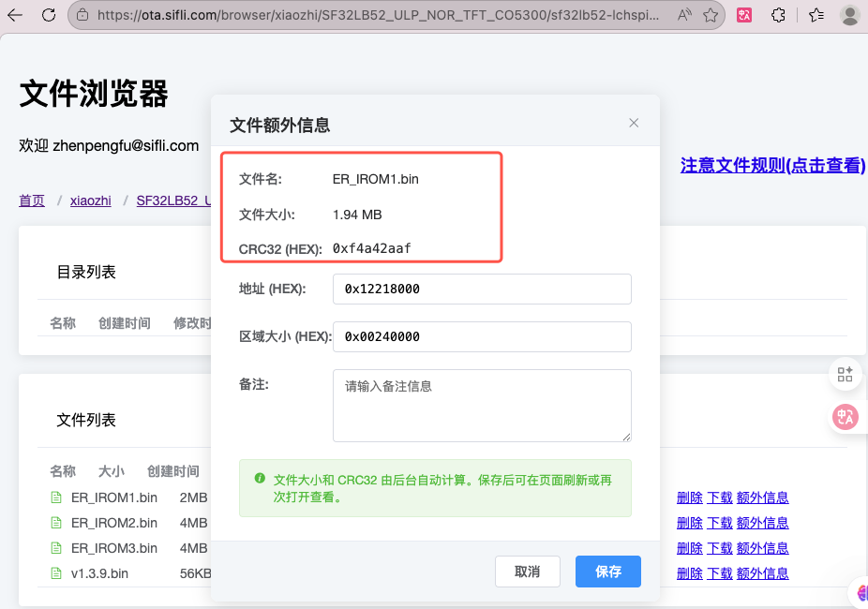Click the 地址 (HEX) input field
The image size is (868, 609).
pyautogui.click(x=482, y=290)
